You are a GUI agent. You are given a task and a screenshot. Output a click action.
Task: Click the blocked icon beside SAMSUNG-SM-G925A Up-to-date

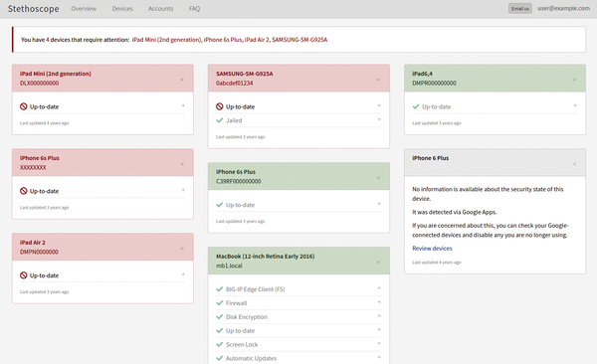pyautogui.click(x=219, y=106)
